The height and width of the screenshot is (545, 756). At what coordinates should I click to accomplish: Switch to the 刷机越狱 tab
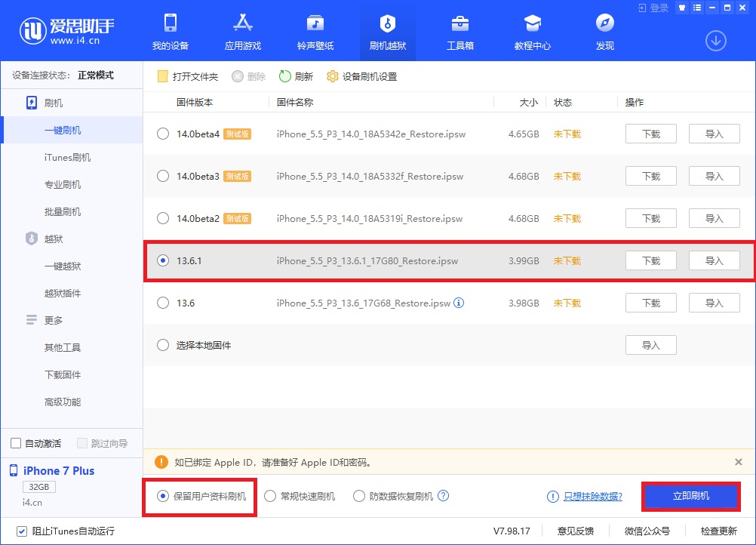click(387, 30)
